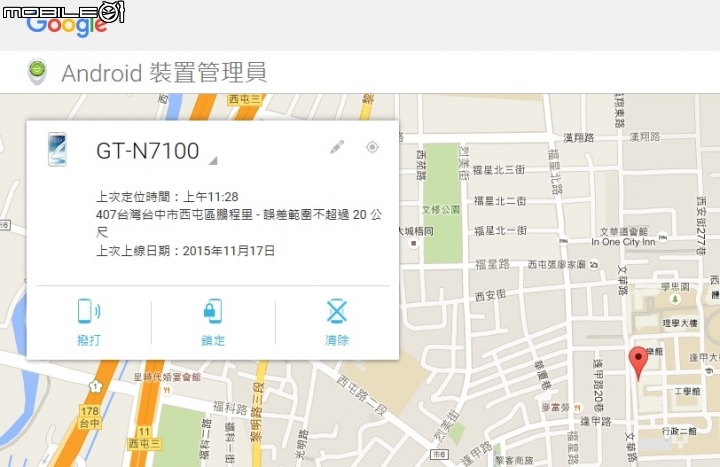Click the 星時代婚宴會館 restaurant marker
The image size is (720, 467).
coord(167,390)
